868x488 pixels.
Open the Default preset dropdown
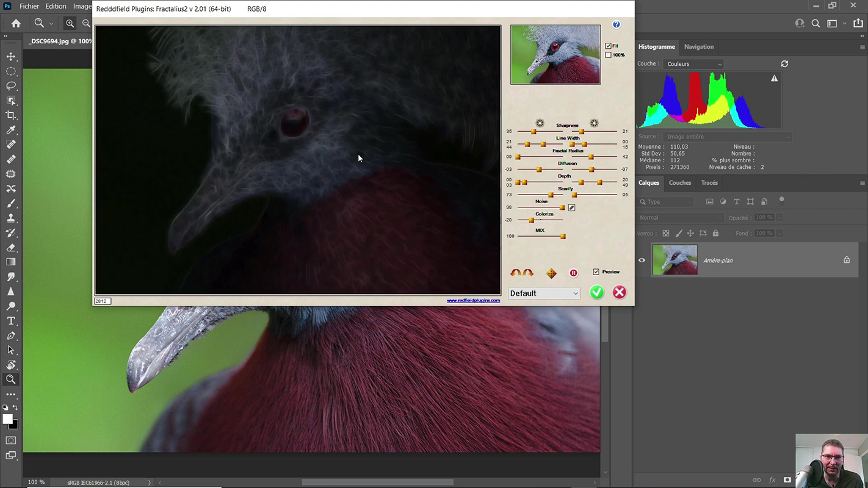[544, 293]
